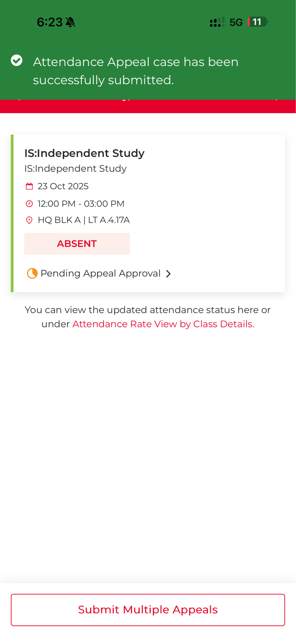Expand Pending Appeal Approval chevron arrow
The height and width of the screenshot is (644, 296).
pos(168,274)
